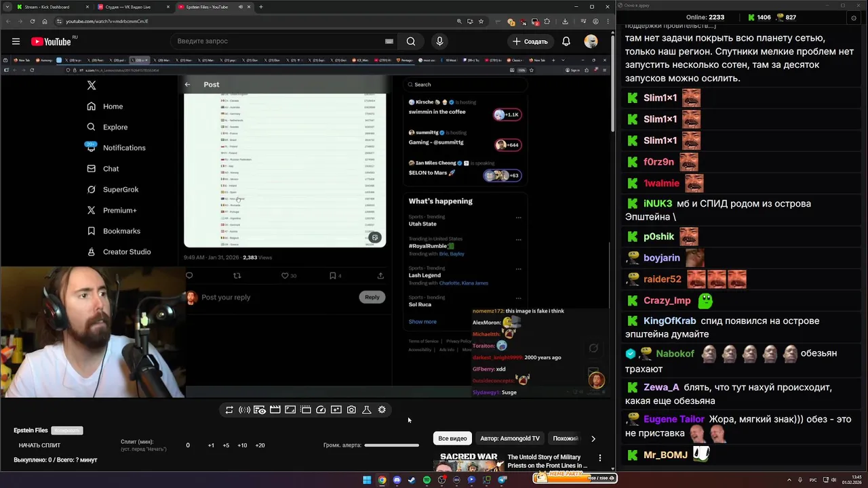Click the reply bubble icon under the post
The image size is (868, 488).
click(189, 275)
